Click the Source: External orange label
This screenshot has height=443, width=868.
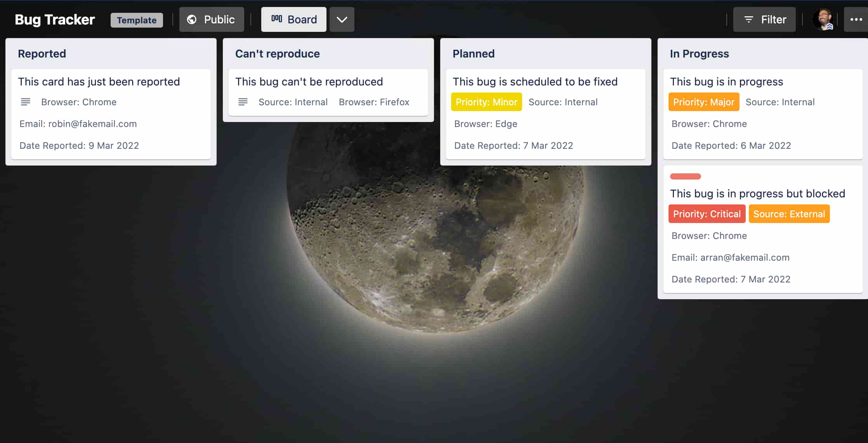789,214
